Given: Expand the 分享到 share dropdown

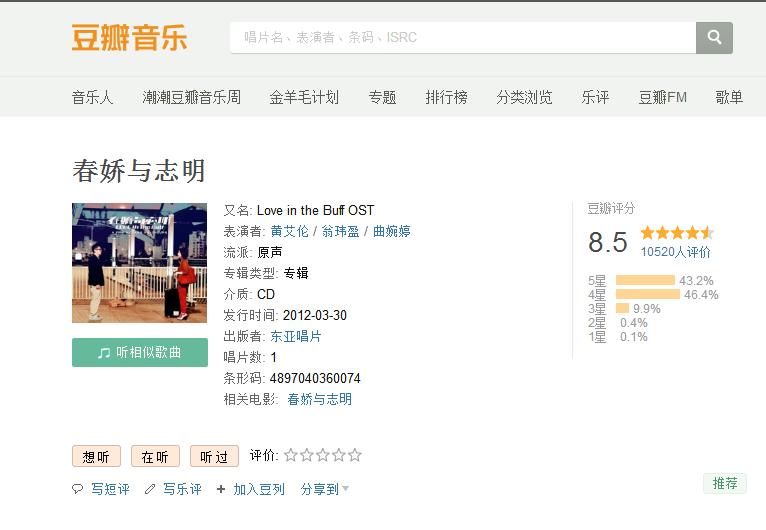Looking at the screenshot, I should tap(324, 488).
